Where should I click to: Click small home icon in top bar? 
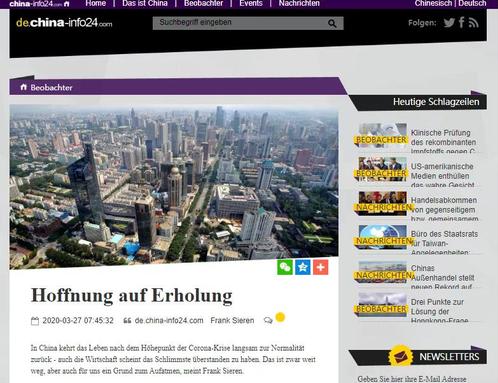click(67, 4)
